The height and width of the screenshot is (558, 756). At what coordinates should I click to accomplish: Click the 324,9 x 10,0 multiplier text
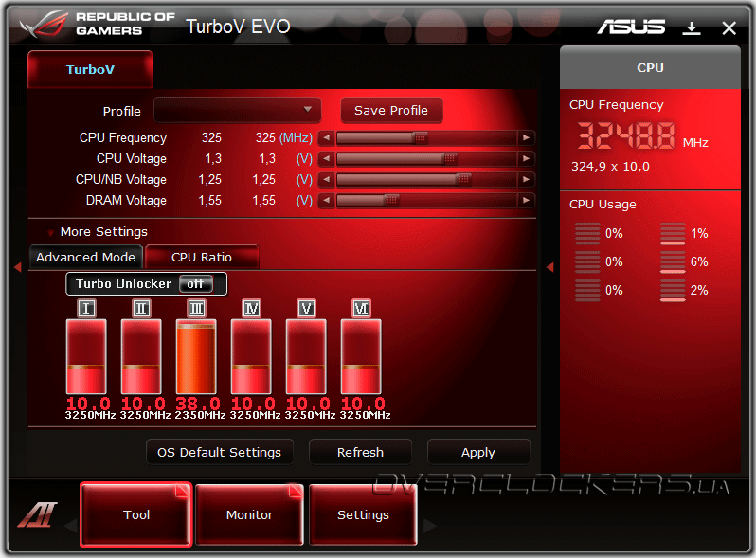pos(610,167)
